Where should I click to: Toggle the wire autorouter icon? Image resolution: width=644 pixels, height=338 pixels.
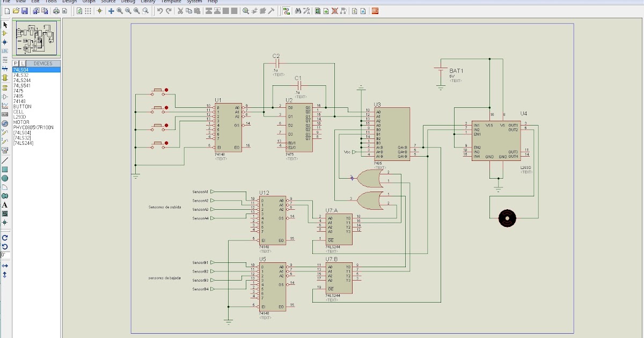pyautogui.click(x=287, y=11)
